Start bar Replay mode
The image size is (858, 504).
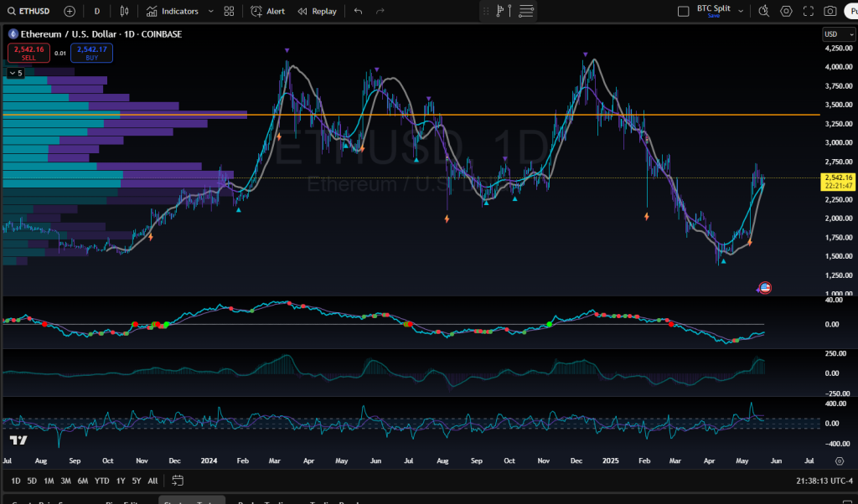[x=318, y=11]
